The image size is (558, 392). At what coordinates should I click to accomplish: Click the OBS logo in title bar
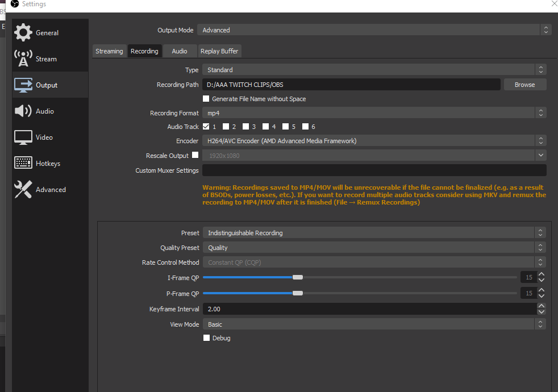point(15,4)
